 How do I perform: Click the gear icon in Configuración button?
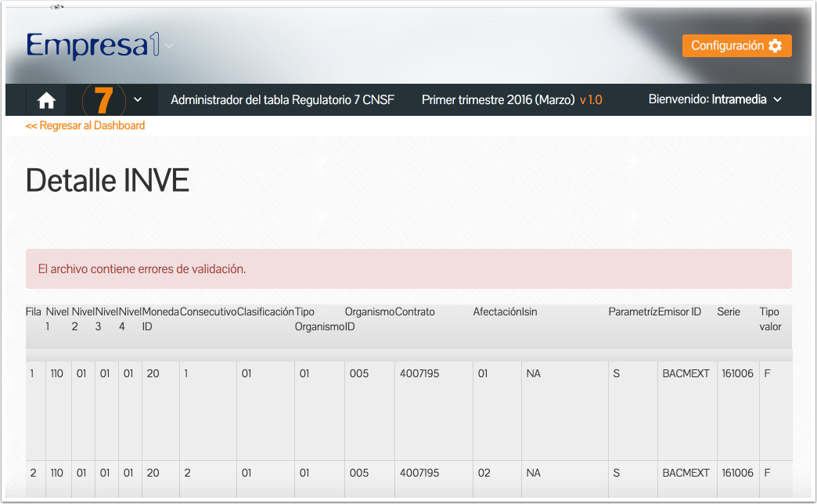coord(775,46)
